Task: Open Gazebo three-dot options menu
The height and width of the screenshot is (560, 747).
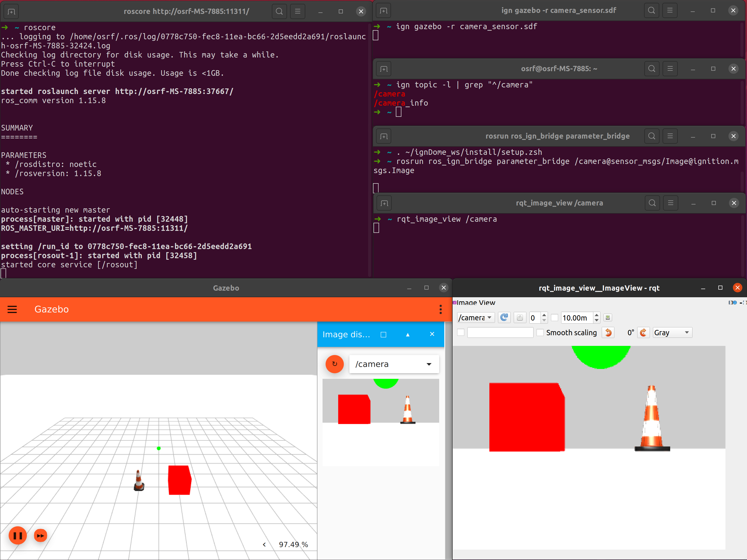Action: tap(440, 309)
